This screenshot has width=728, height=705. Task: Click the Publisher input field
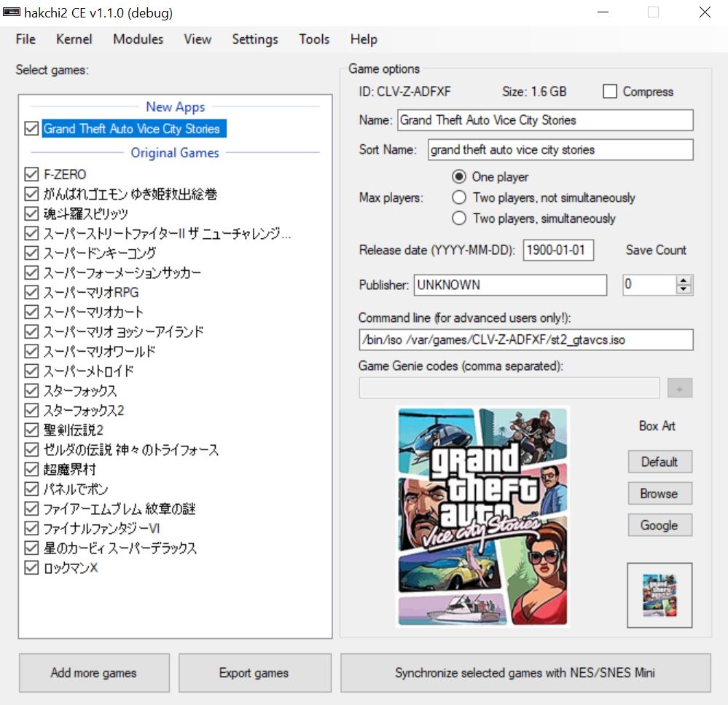[510, 285]
